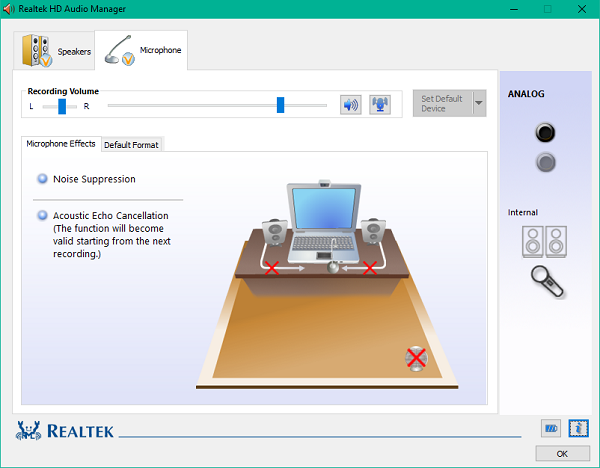Click the internal microphone icon
The image size is (600, 468).
[x=547, y=282]
